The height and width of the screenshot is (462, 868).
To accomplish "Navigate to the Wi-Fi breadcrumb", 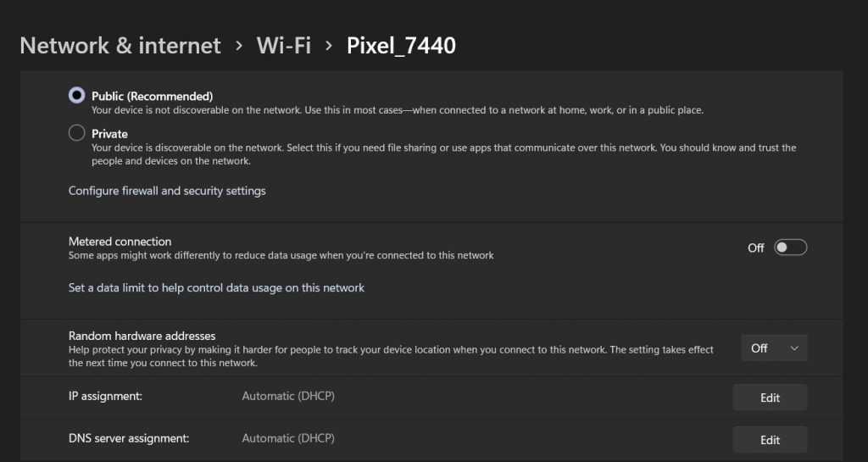I will 283,45.
